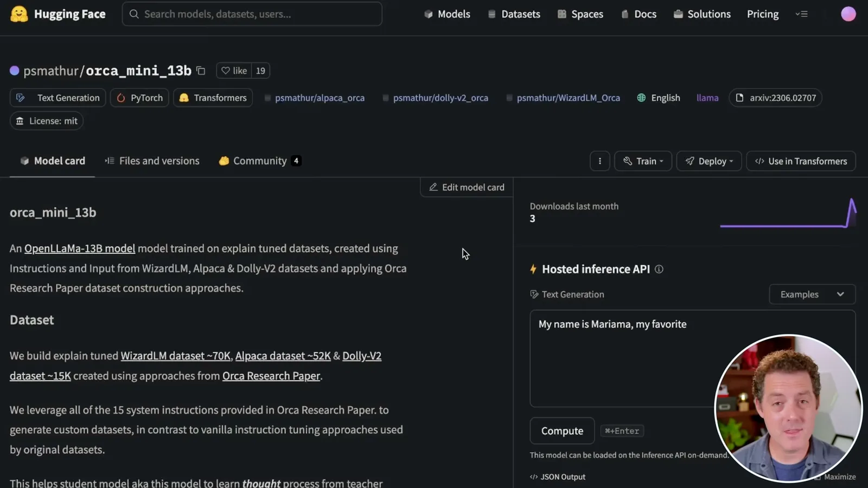Open the WizardLM dataset ~70K link
The height and width of the screenshot is (488, 868).
click(x=175, y=356)
